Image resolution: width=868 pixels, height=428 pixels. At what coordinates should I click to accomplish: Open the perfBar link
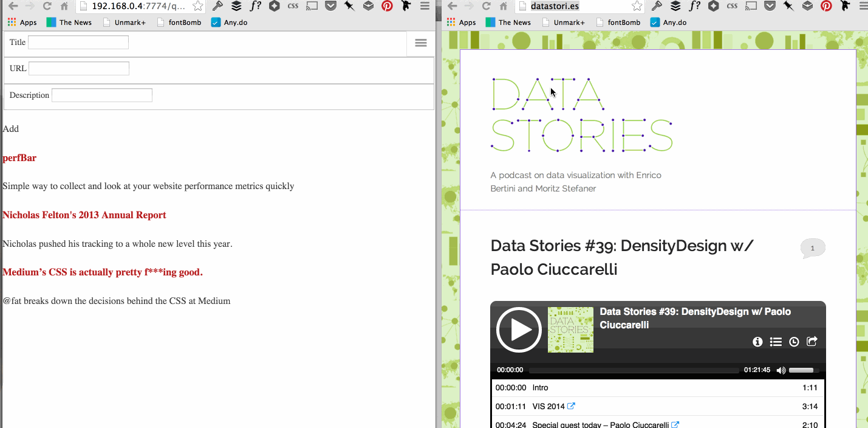click(19, 158)
